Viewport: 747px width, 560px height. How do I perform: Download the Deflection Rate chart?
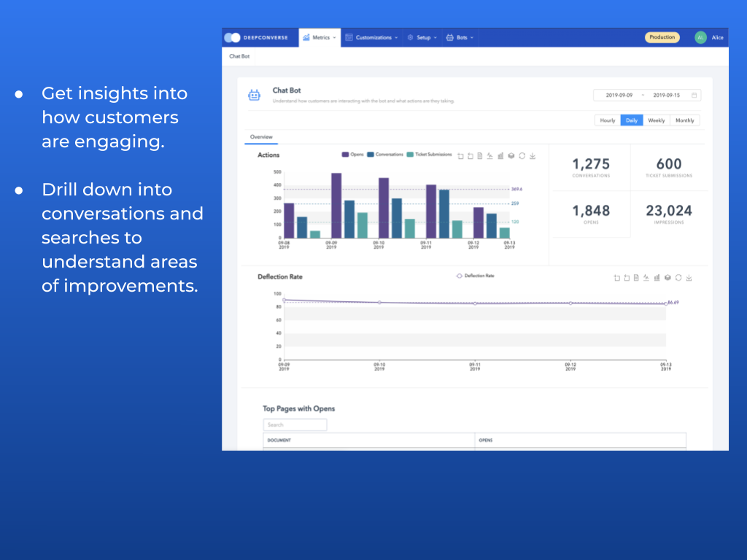[x=689, y=278]
